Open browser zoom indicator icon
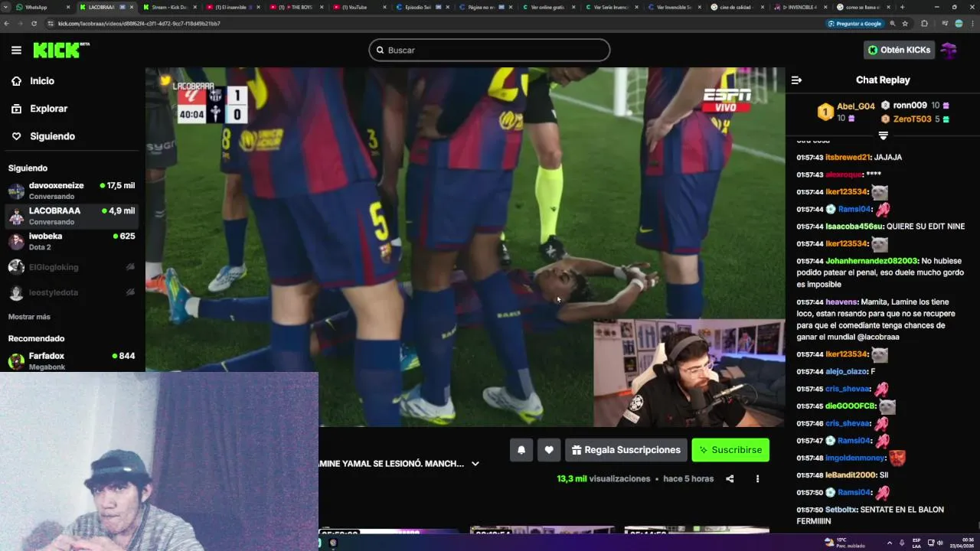The height and width of the screenshot is (551, 980). coord(893,24)
